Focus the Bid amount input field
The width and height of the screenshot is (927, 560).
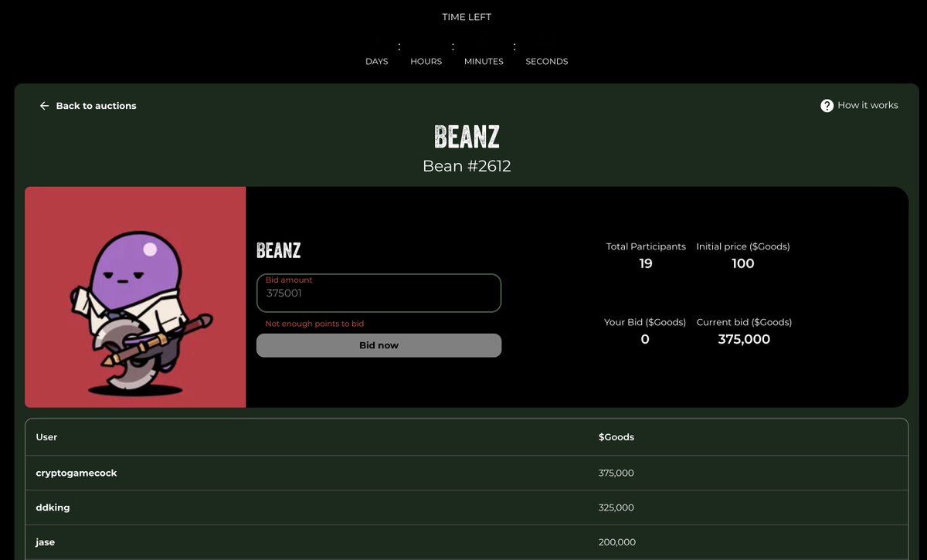(379, 293)
